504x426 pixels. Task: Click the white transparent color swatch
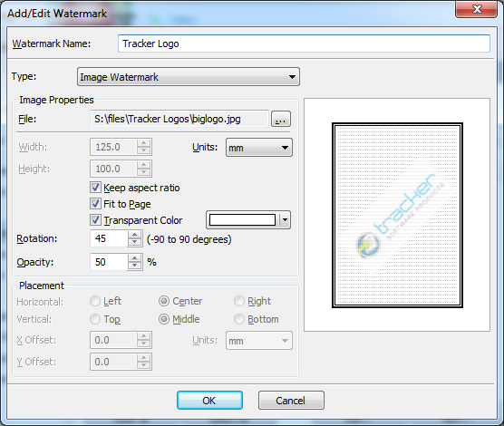click(242, 220)
